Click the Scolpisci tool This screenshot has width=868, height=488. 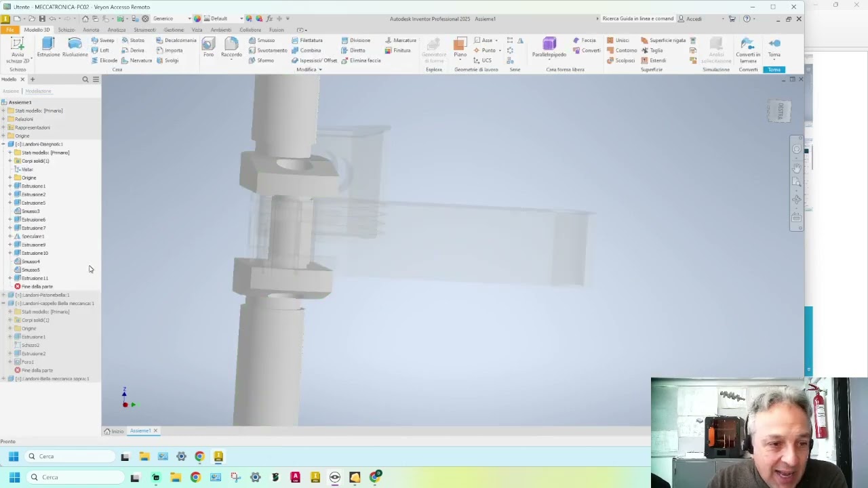620,60
